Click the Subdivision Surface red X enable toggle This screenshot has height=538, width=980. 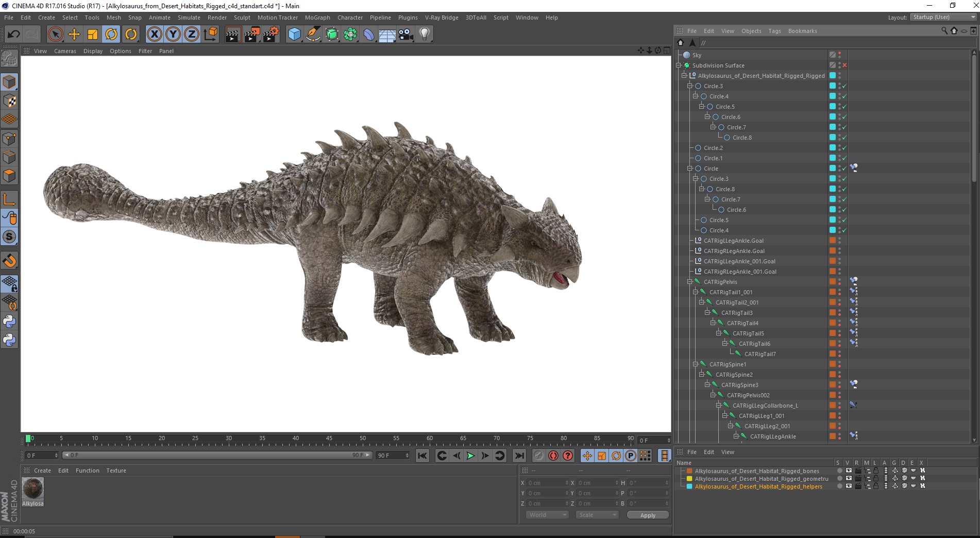tap(844, 65)
